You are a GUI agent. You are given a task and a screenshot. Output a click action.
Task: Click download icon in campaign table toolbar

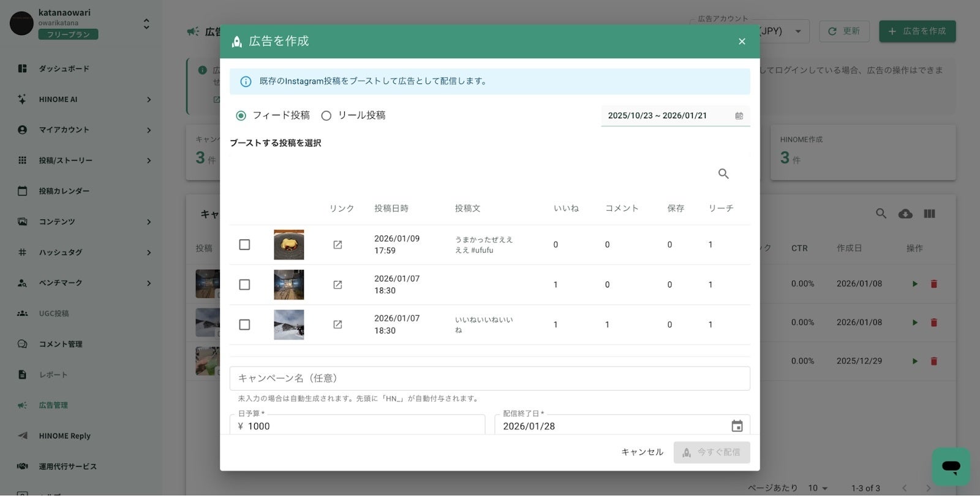tap(905, 214)
